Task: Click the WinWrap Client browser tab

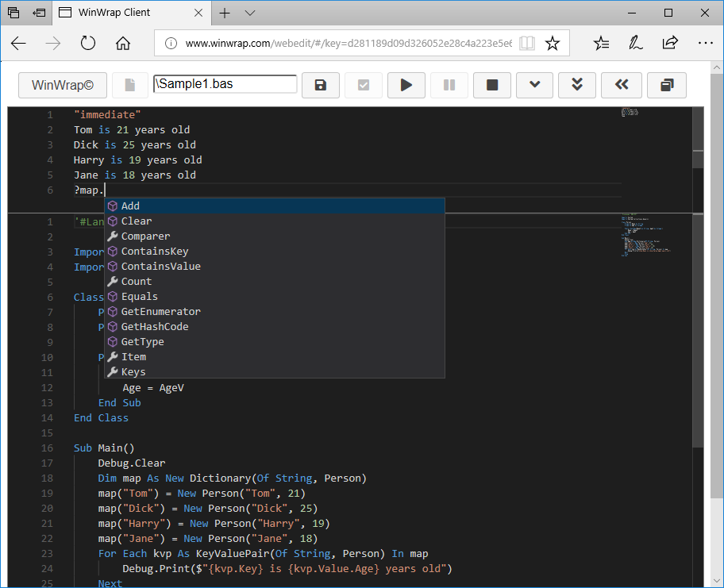Action: (x=127, y=13)
